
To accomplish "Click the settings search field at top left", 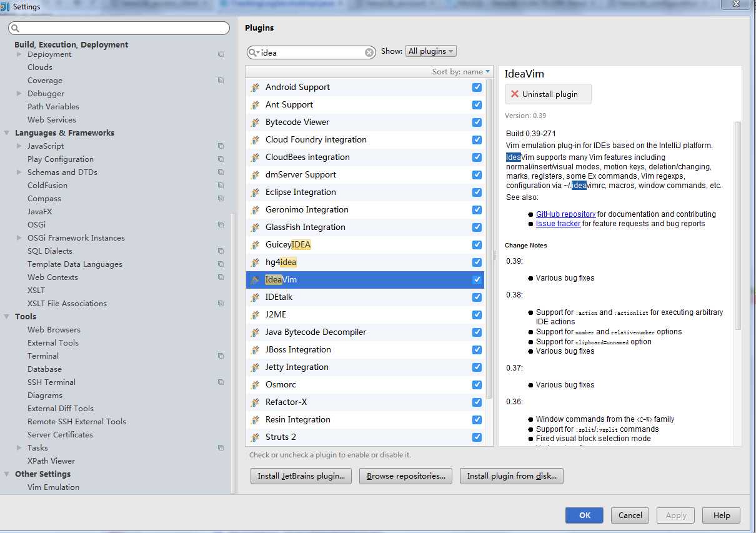I will coord(119,28).
